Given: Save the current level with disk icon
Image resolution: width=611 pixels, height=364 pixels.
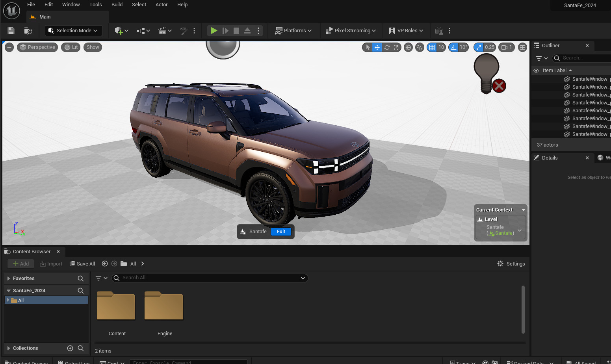Looking at the screenshot, I should pos(11,31).
